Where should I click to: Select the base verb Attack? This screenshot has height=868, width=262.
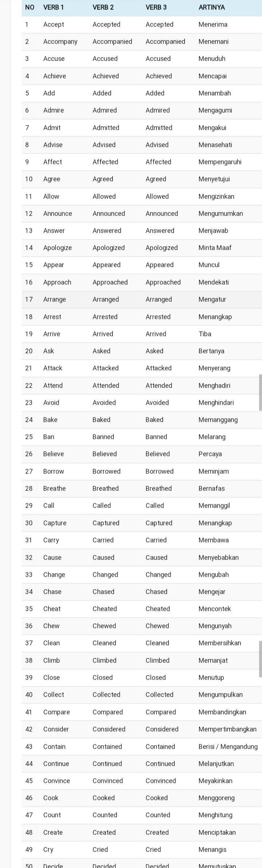click(x=53, y=368)
